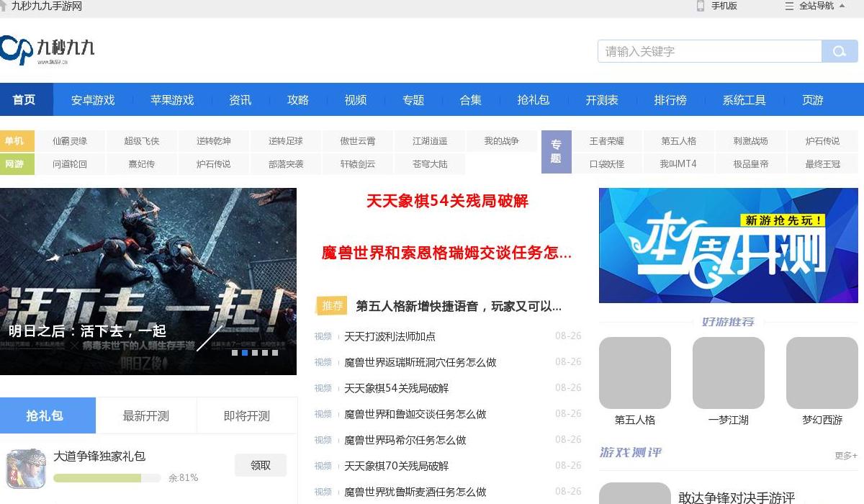The image size is (864, 504).
Task: Open the 本周开测 promo banner
Action: click(x=729, y=246)
